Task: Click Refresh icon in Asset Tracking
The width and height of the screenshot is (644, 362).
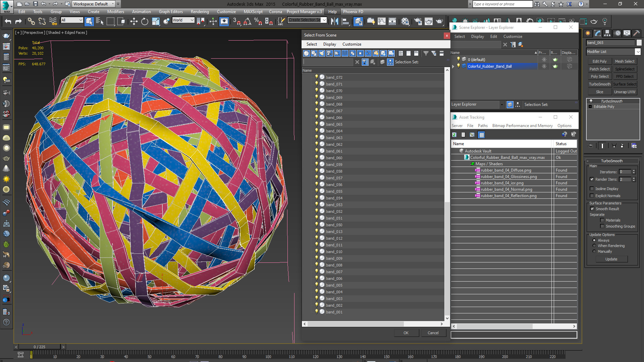Action: coord(454,135)
